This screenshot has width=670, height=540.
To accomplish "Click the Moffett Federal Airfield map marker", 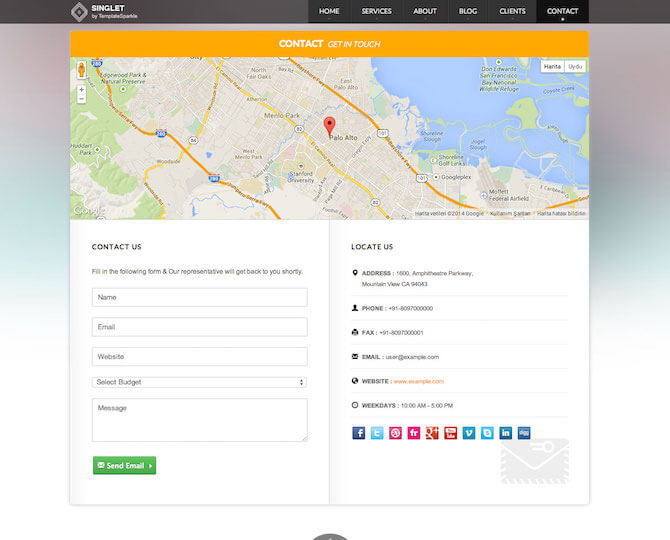I will [484, 195].
